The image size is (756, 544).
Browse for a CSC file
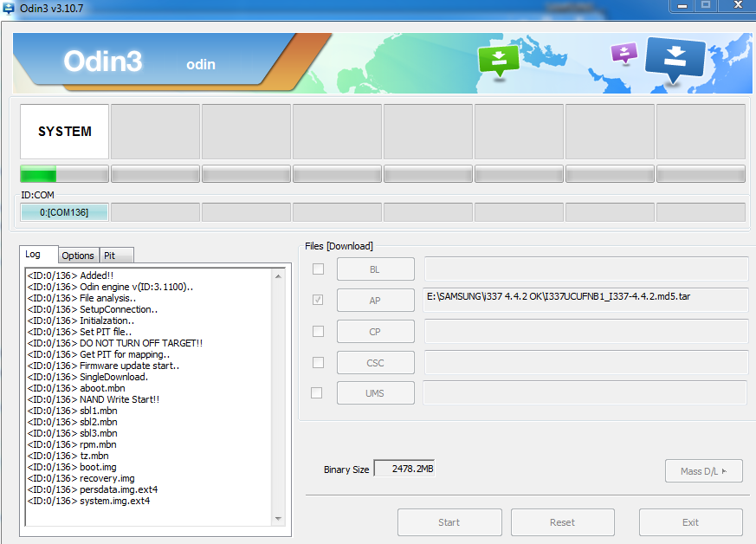click(376, 363)
